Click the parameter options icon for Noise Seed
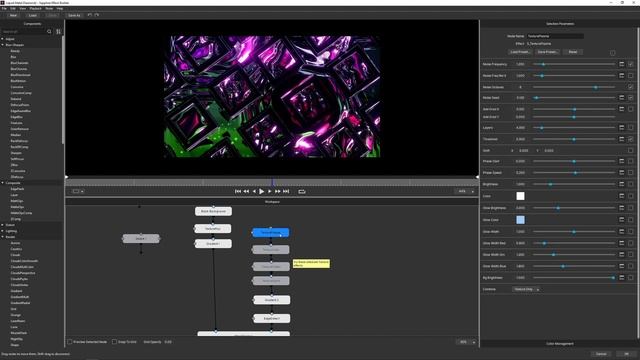Image resolution: width=640 pixels, height=360 pixels. coord(622,98)
